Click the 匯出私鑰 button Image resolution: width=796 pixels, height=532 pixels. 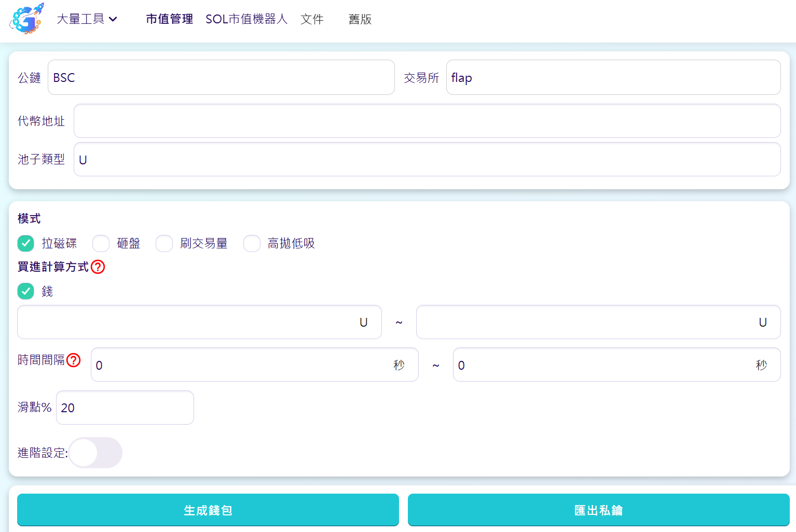(599, 510)
